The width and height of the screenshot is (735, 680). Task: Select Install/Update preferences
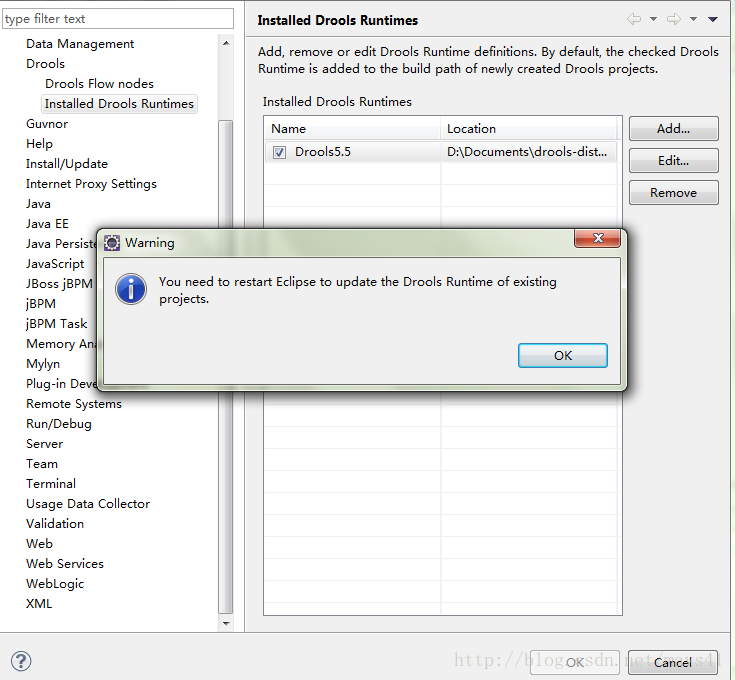tap(67, 164)
